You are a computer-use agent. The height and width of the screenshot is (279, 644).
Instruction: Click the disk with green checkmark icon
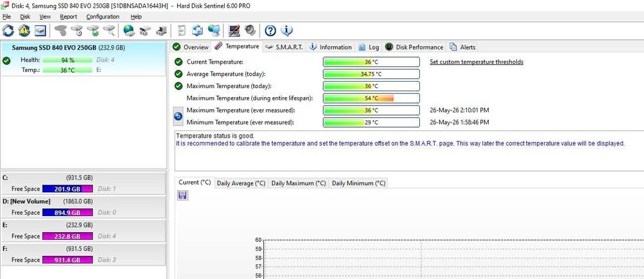(x=93, y=30)
